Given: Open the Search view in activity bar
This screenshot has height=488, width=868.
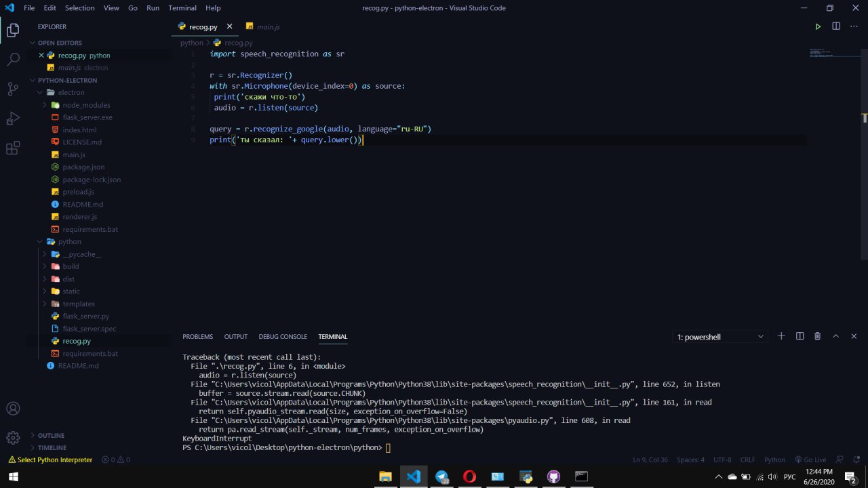Looking at the screenshot, I should click(13, 60).
